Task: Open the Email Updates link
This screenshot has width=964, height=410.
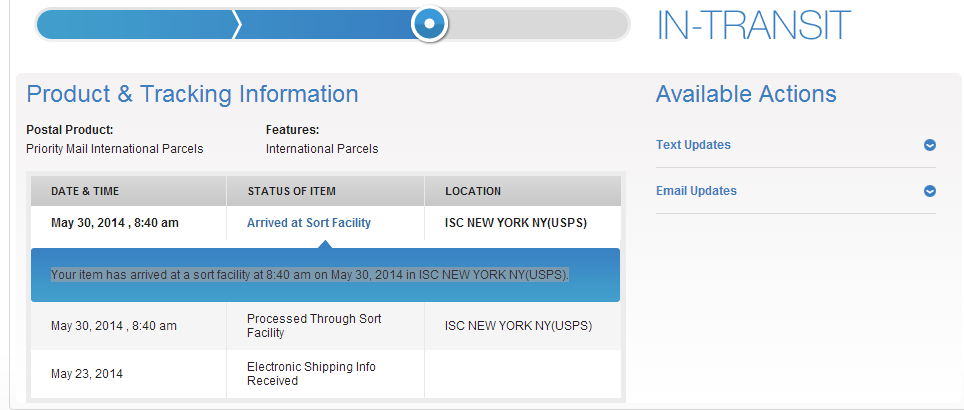Action: pyautogui.click(x=696, y=191)
